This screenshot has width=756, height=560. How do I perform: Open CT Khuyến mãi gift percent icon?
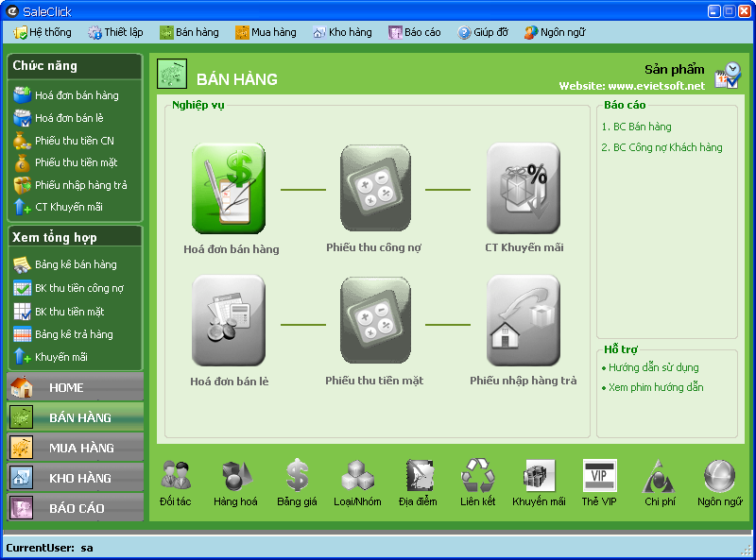524,189
